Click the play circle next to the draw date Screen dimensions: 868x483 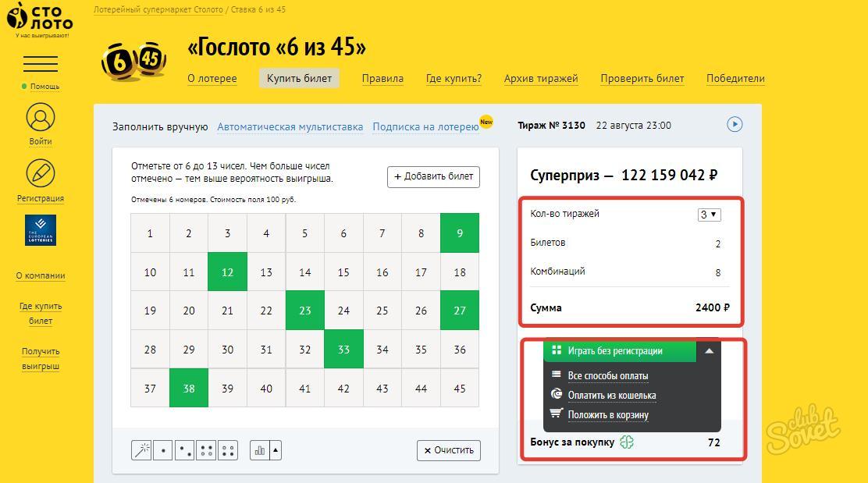(x=735, y=125)
